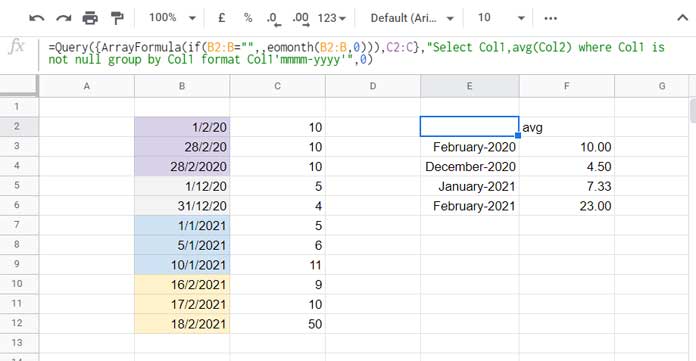Click cell containing 17/2/2021

click(x=182, y=304)
